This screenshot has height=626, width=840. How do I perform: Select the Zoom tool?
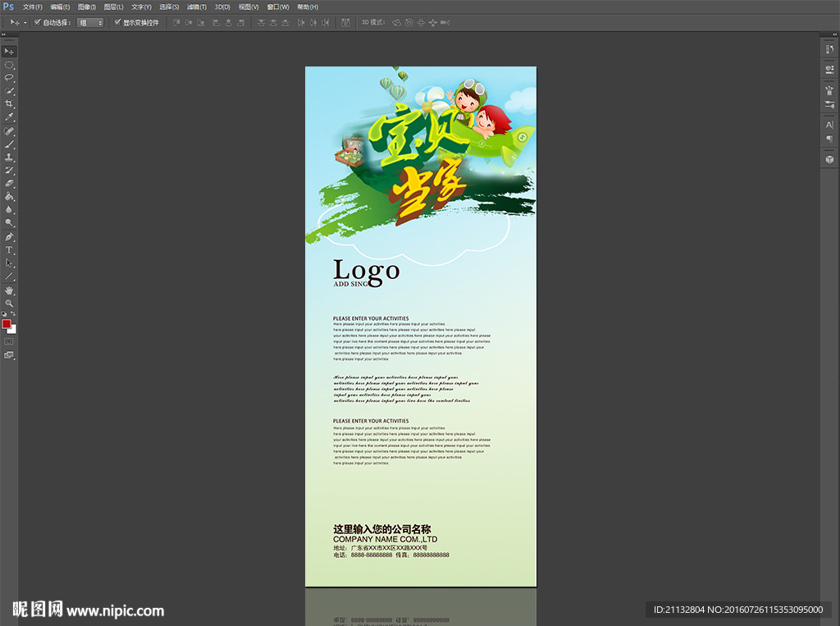click(x=10, y=304)
